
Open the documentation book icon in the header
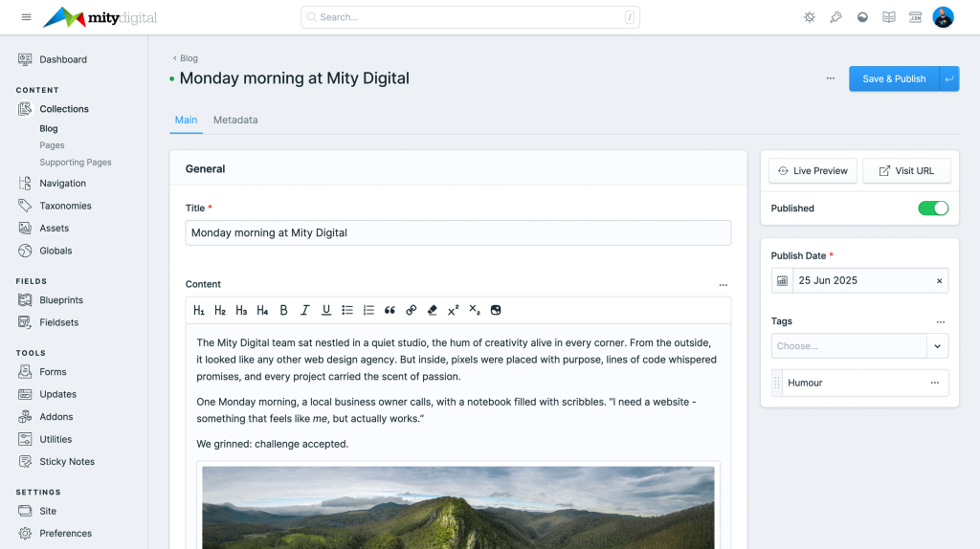pyautogui.click(x=889, y=17)
